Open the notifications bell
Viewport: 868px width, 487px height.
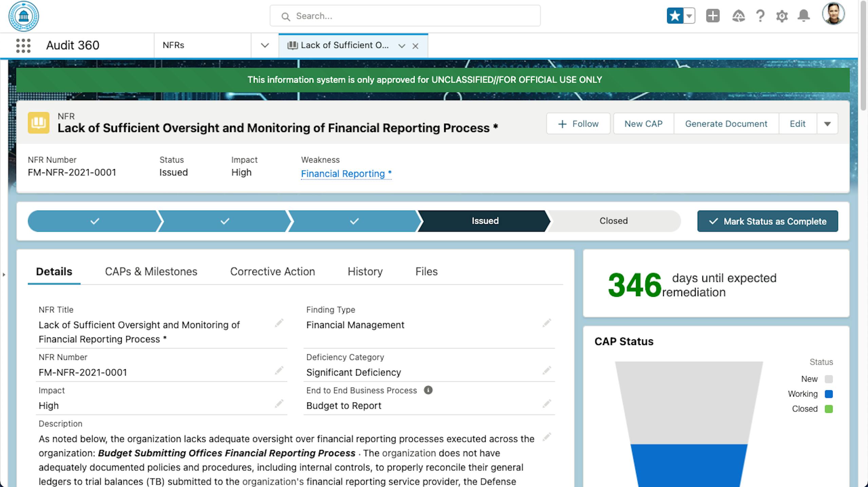point(804,16)
